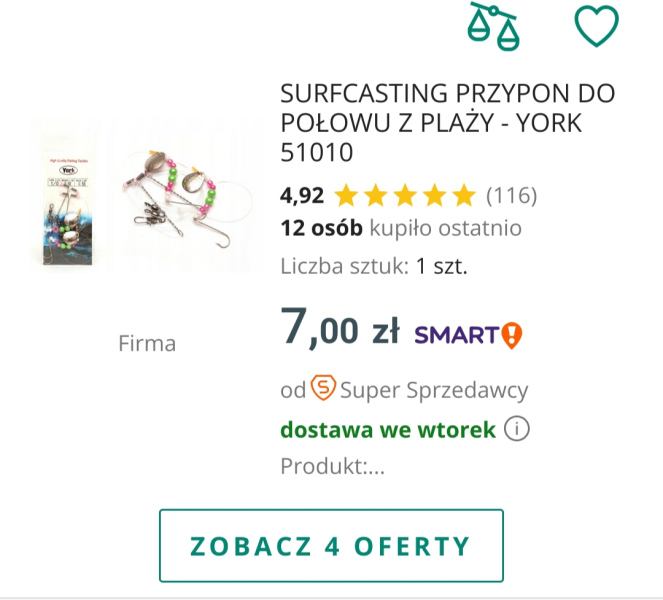Screen dimensions: 663x600
Task: Click the delivery info circle icon
Action: pyautogui.click(x=516, y=430)
